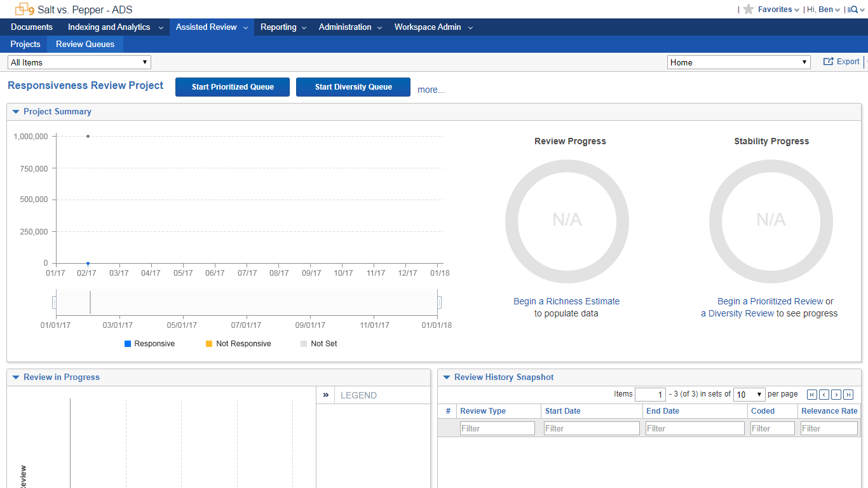Go to first page of results
The width and height of the screenshot is (868, 488).
(x=811, y=395)
